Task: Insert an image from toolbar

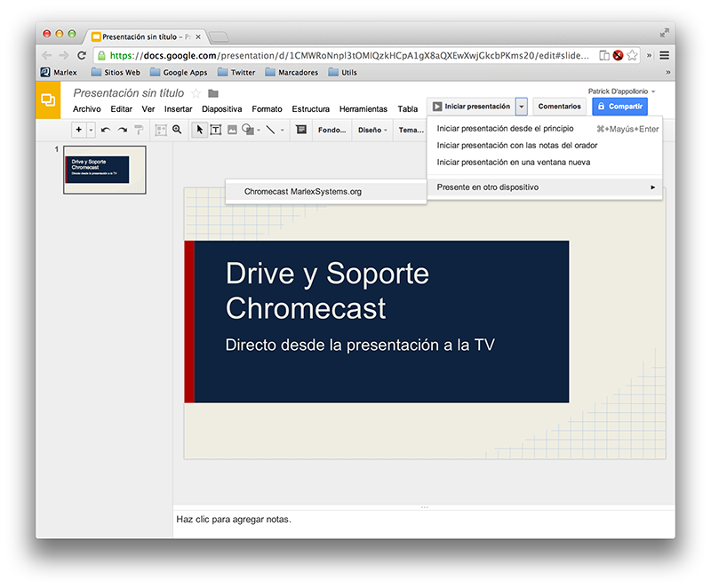Action: click(232, 130)
